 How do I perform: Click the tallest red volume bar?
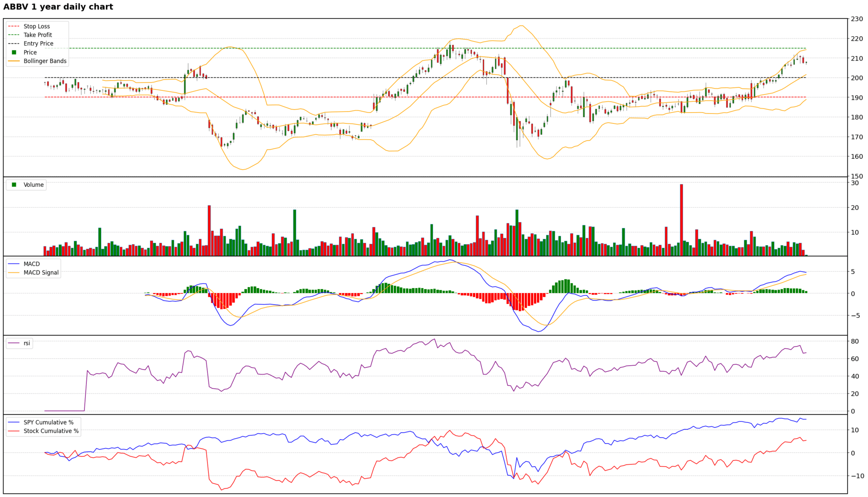(681, 220)
